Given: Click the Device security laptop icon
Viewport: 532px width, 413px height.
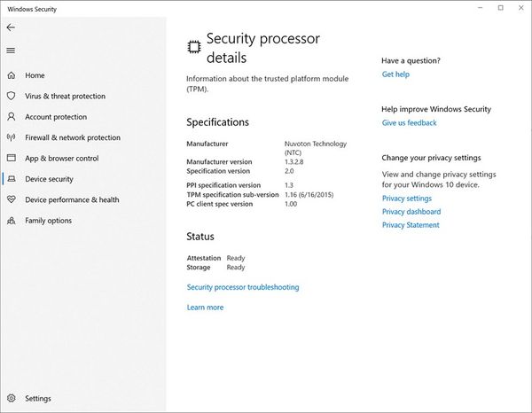Looking at the screenshot, I should [x=11, y=179].
